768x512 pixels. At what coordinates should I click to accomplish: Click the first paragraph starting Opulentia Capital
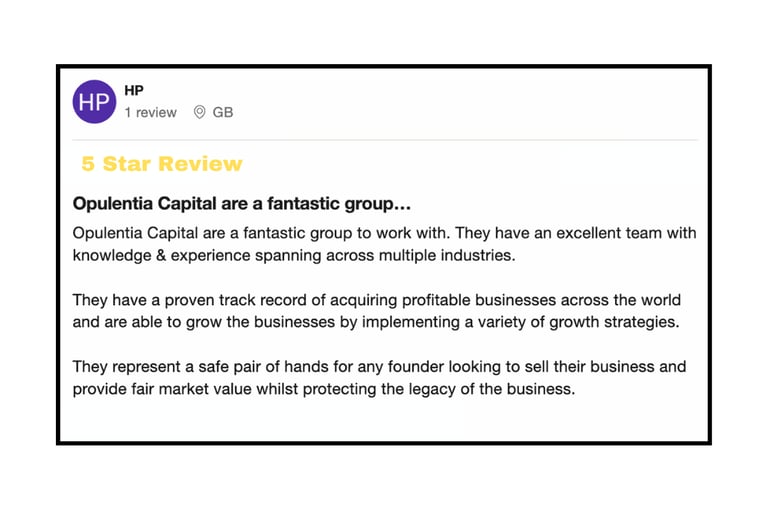(x=384, y=244)
